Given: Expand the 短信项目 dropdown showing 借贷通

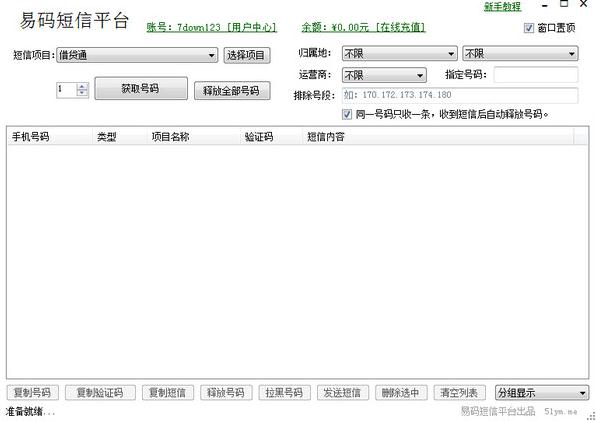Looking at the screenshot, I should click(x=137, y=55).
